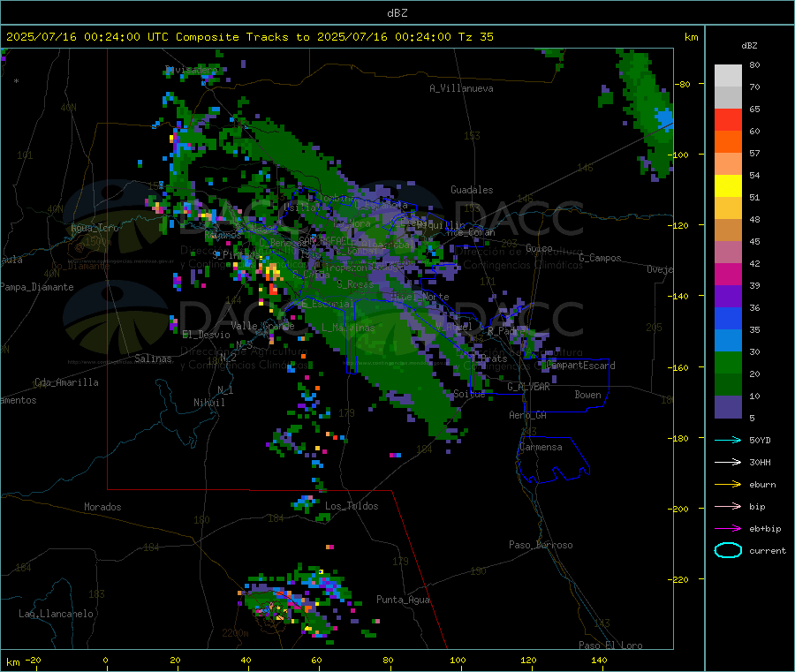Click the dBZ title at the top
The width and height of the screenshot is (795, 672).
coord(397,12)
